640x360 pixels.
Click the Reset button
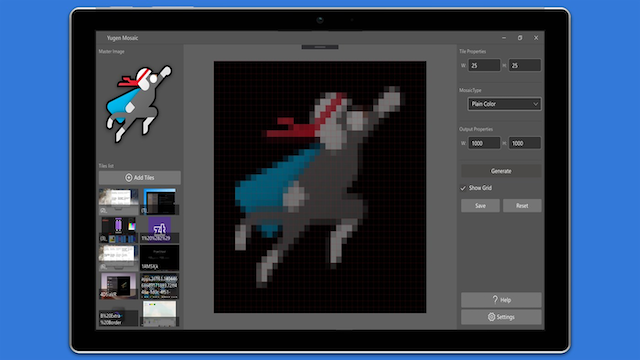tap(522, 206)
